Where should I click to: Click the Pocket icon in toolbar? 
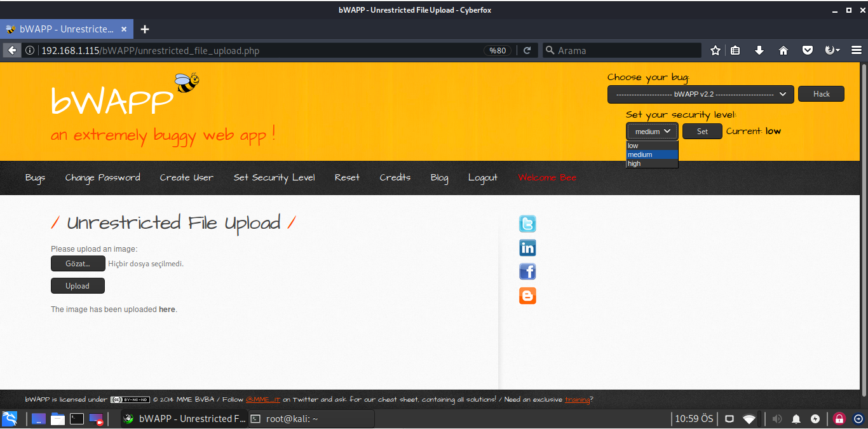tap(807, 50)
